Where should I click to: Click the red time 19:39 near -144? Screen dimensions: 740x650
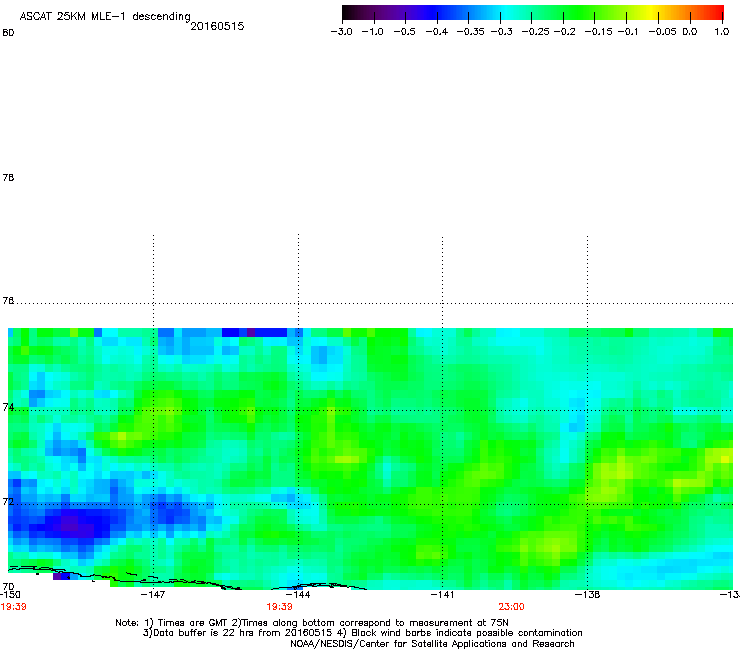[x=279, y=607]
